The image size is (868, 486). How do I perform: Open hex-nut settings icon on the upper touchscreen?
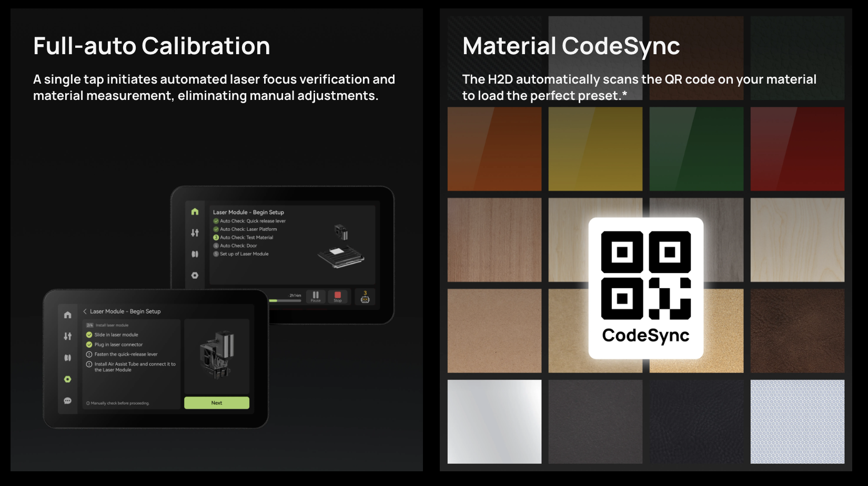(x=195, y=275)
